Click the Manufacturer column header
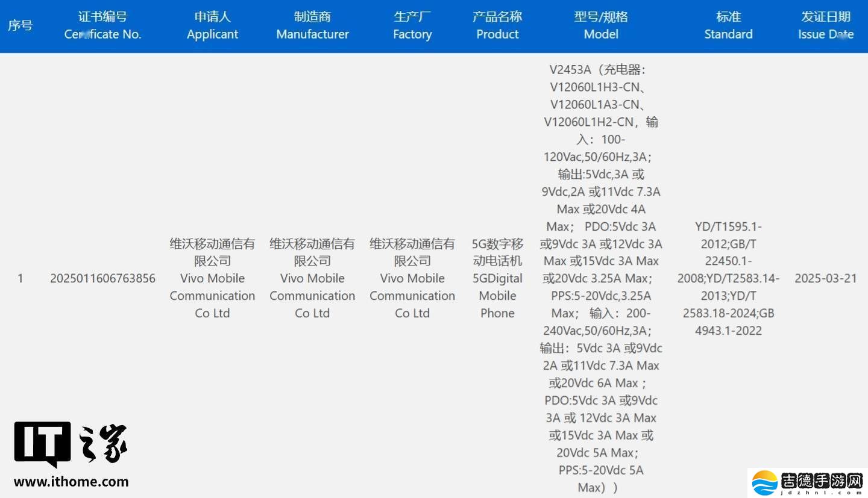Image resolution: width=868 pixels, height=498 pixels. (x=312, y=25)
